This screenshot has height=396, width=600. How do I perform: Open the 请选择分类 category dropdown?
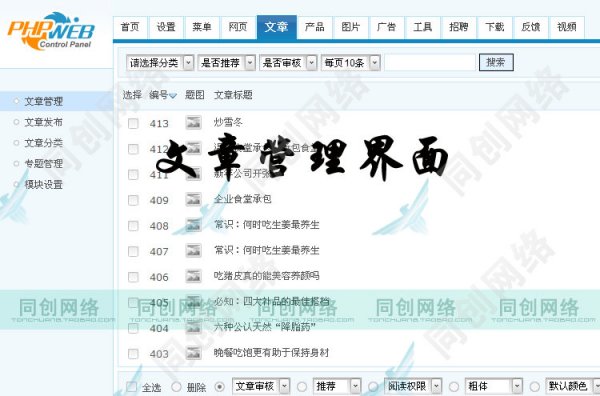[160, 63]
